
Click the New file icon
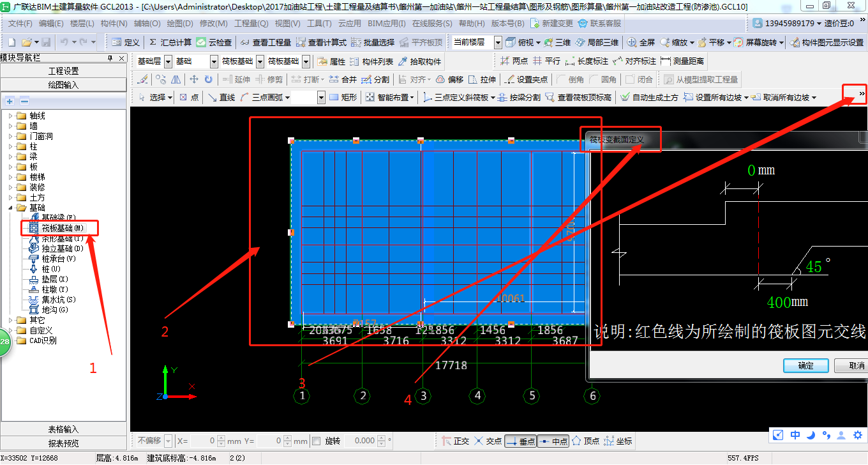tap(11, 42)
